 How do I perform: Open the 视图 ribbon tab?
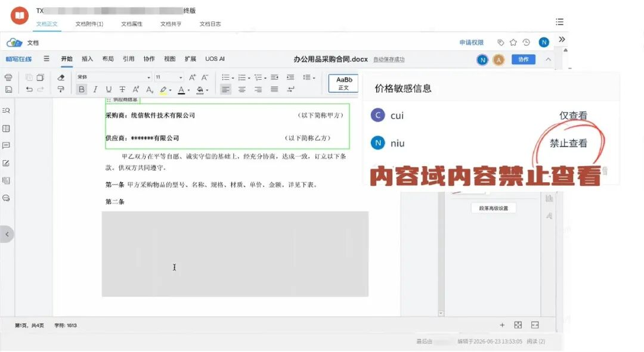coord(169,59)
